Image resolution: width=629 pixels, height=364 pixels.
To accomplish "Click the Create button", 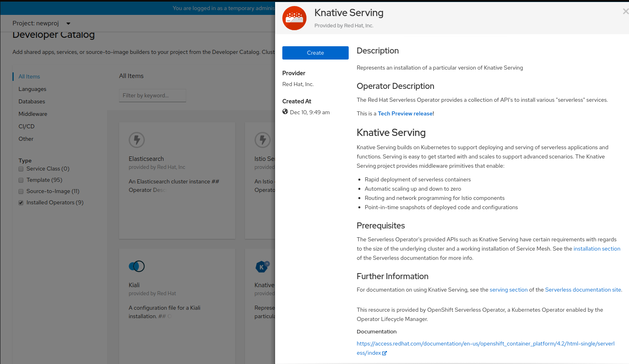I will 315,53.
